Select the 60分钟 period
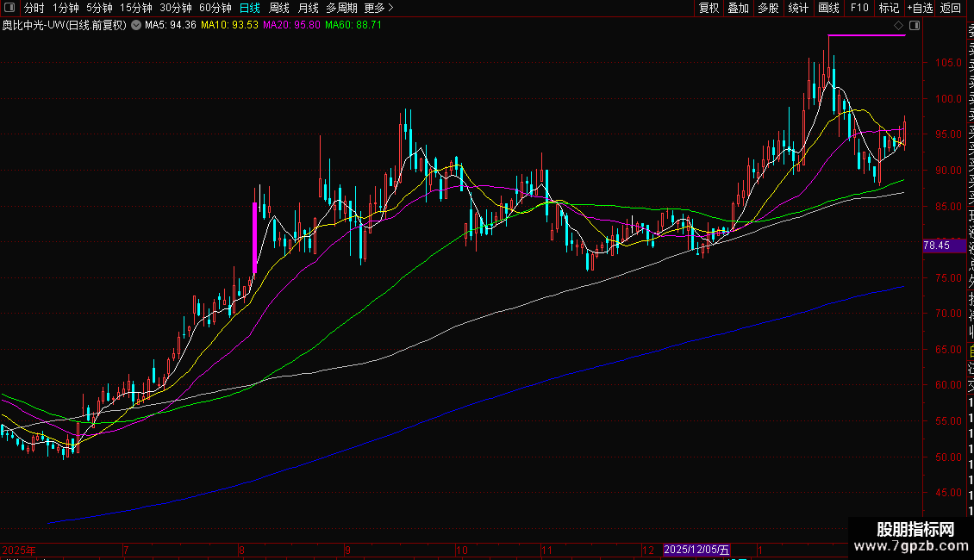 click(215, 8)
